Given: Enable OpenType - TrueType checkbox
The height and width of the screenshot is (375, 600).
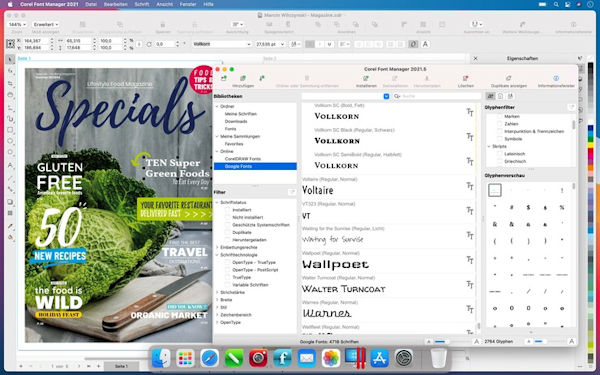Looking at the screenshot, I should point(228,262).
